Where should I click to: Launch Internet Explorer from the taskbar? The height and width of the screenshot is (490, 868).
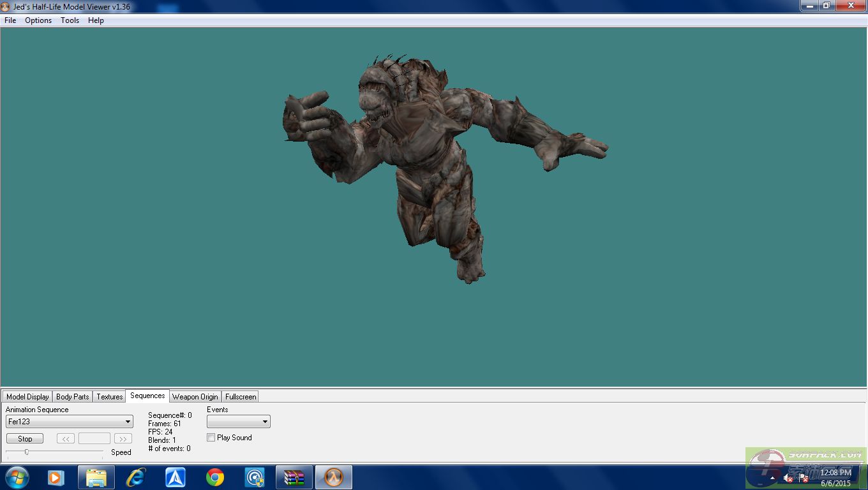coord(136,477)
